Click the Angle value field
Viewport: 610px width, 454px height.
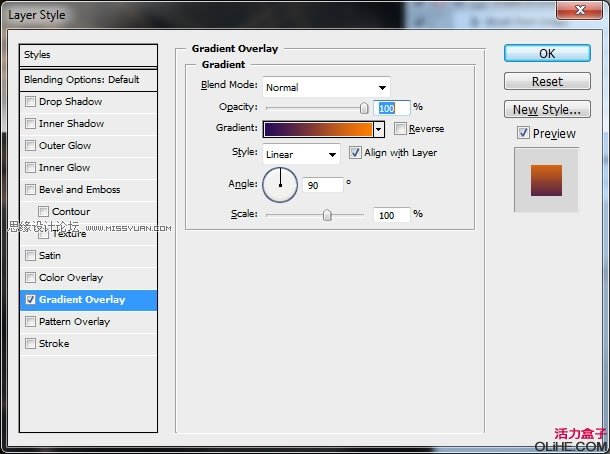[323, 185]
